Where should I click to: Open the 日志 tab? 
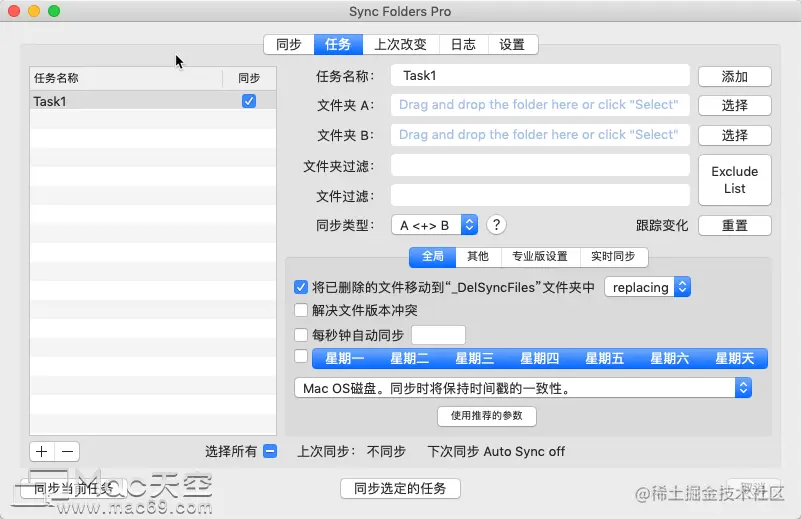click(x=463, y=44)
